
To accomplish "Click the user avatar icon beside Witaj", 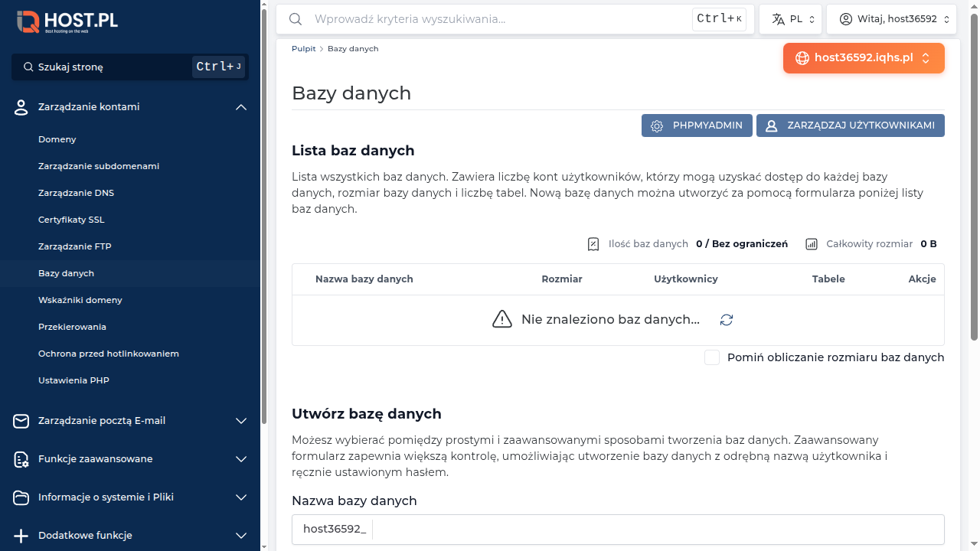I will coord(846,19).
